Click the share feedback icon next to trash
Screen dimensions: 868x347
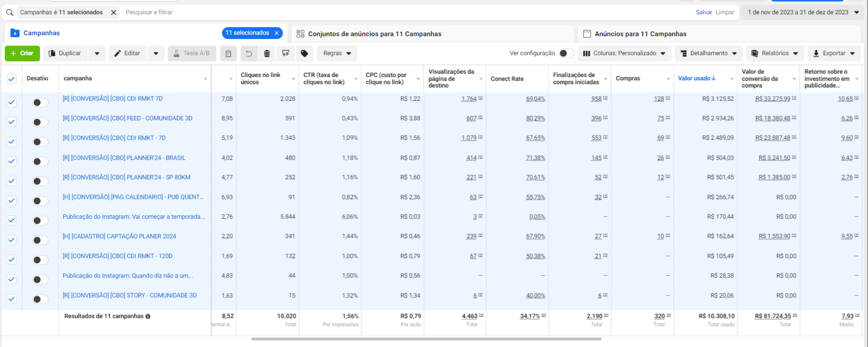click(x=286, y=53)
